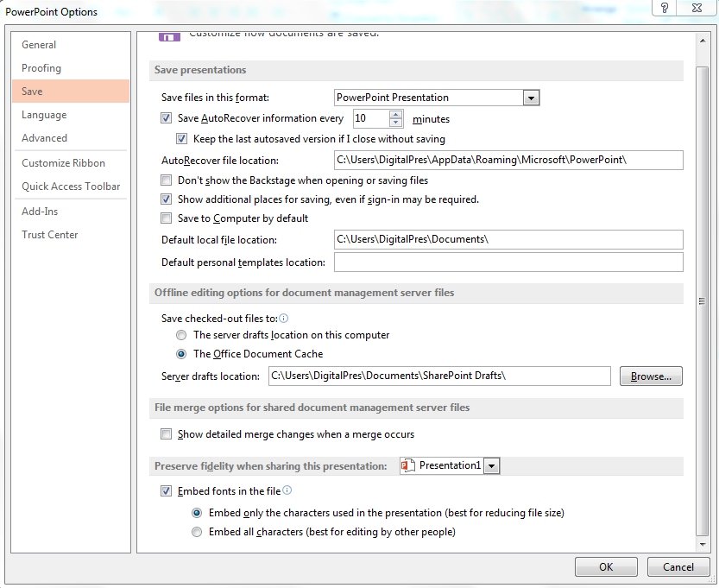This screenshot has width=719, height=588.
Task: Choose Embed all characters option
Action: click(x=197, y=533)
